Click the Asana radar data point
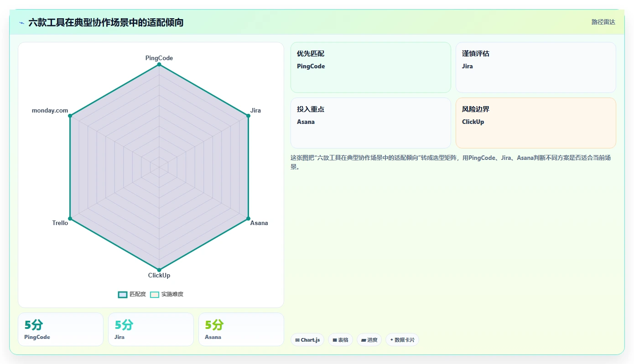Image resolution: width=634 pixels, height=364 pixels. click(x=248, y=218)
